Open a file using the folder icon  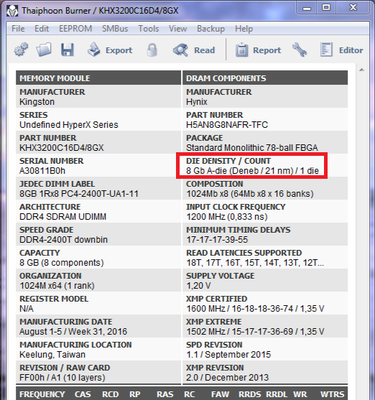44,50
